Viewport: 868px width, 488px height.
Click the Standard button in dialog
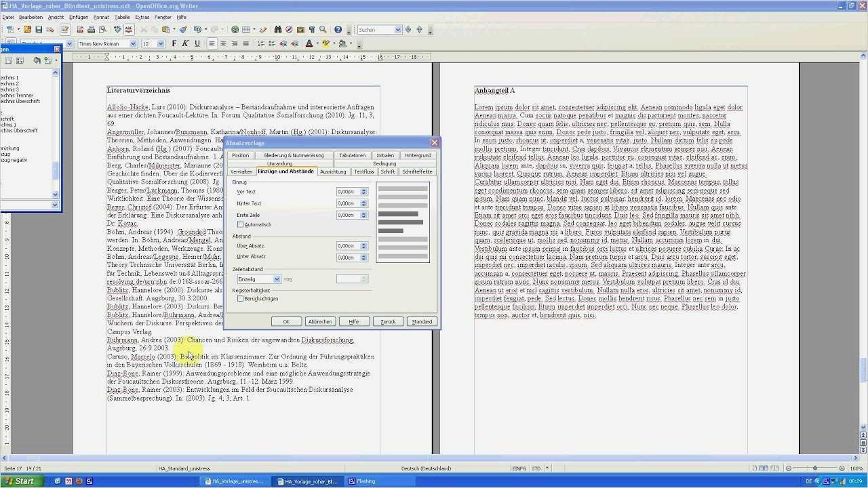422,321
